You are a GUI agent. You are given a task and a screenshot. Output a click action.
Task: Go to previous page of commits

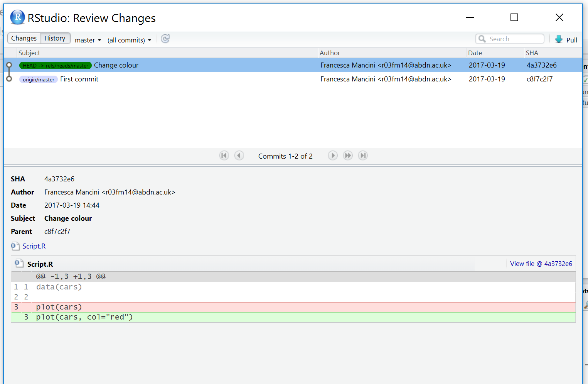[x=239, y=156]
